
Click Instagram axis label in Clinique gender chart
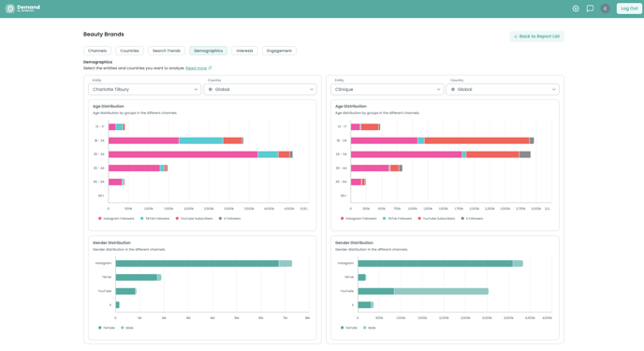point(345,263)
